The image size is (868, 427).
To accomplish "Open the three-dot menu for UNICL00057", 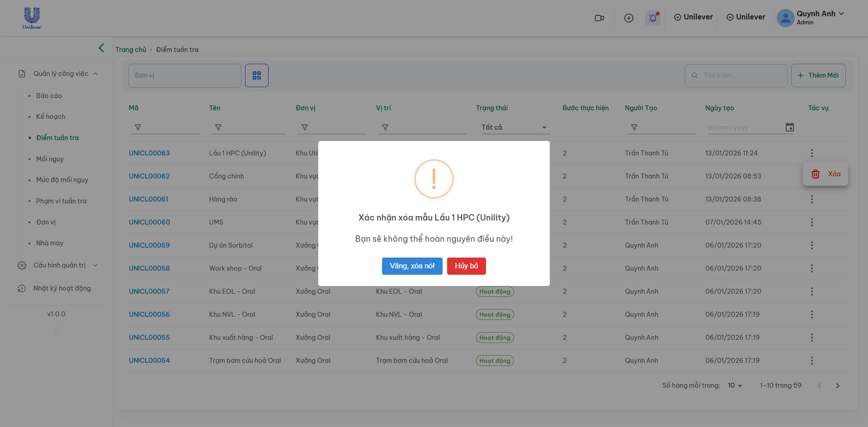I will click(811, 291).
